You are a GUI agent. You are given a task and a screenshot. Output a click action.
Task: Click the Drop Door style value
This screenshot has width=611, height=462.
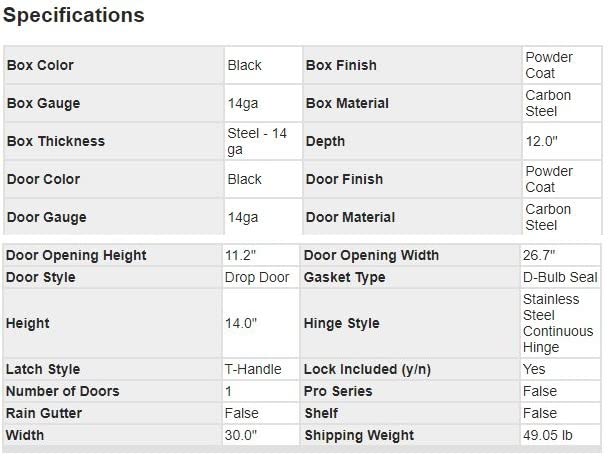257,277
